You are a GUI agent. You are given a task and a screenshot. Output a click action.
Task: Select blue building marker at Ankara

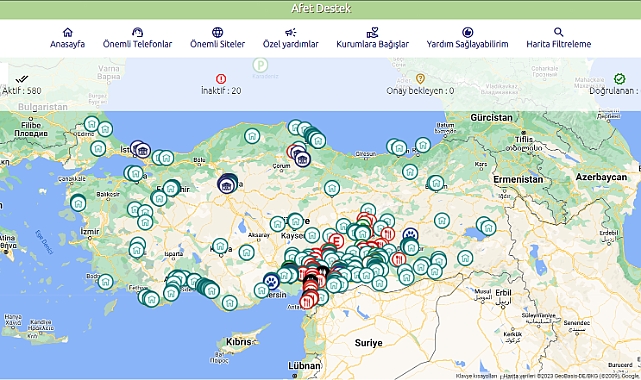(226, 186)
